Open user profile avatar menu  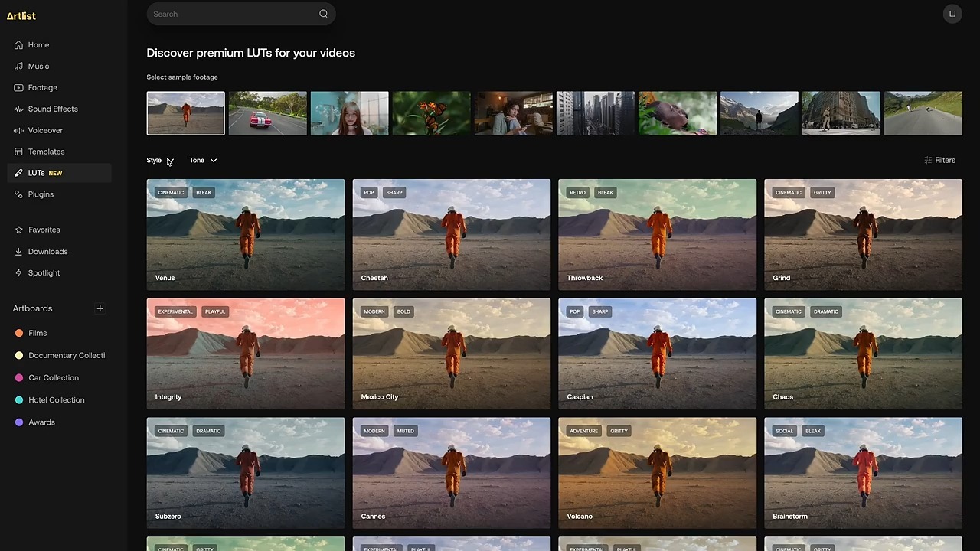(x=952, y=14)
